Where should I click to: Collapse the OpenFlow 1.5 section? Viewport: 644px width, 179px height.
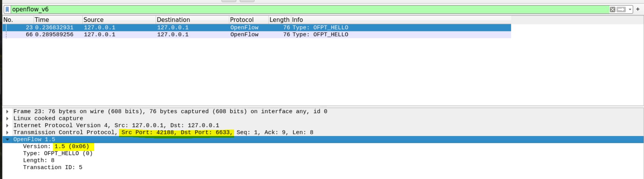(7, 140)
